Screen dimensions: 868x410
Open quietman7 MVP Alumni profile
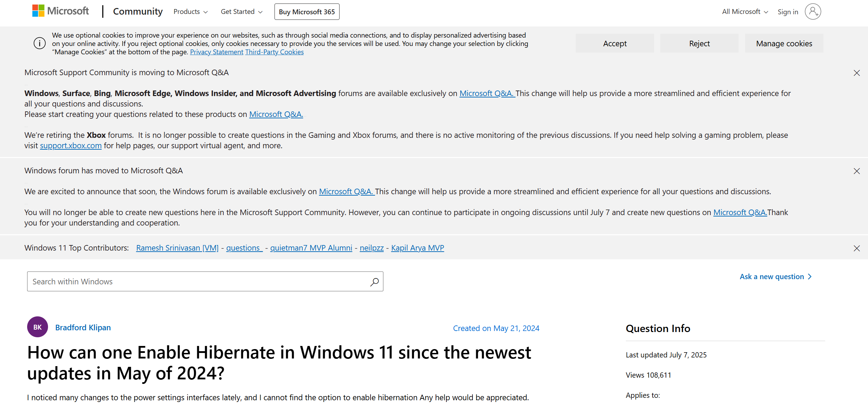(x=311, y=248)
